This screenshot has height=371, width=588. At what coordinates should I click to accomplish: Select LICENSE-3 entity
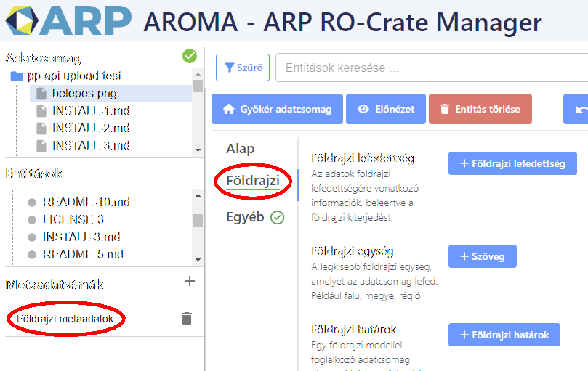point(73,219)
